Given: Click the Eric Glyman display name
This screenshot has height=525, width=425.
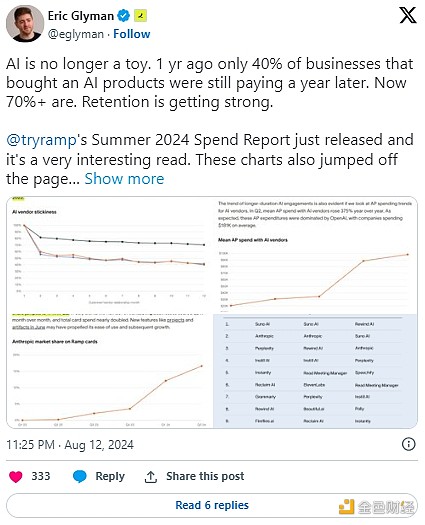Looking at the screenshot, I should pyautogui.click(x=81, y=16).
